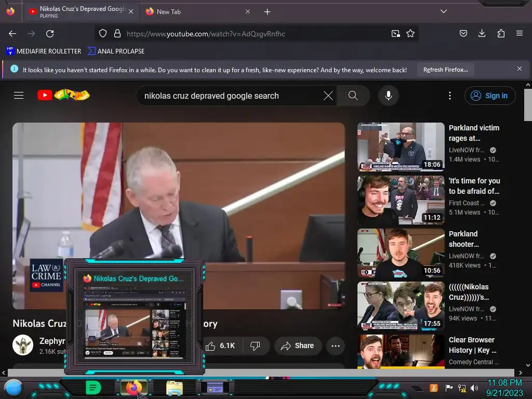The image size is (532, 399).
Task: Open the Parkland shooter 10:56 thumbnail
Action: (401, 253)
